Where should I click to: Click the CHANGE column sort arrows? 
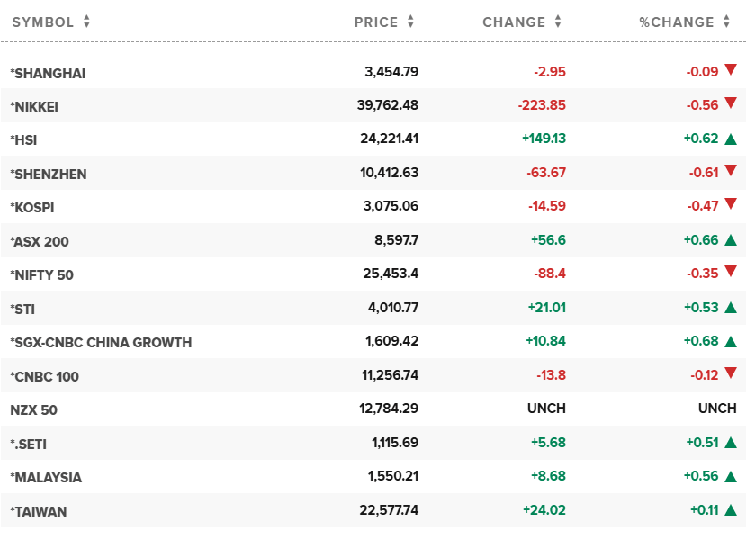tap(558, 22)
